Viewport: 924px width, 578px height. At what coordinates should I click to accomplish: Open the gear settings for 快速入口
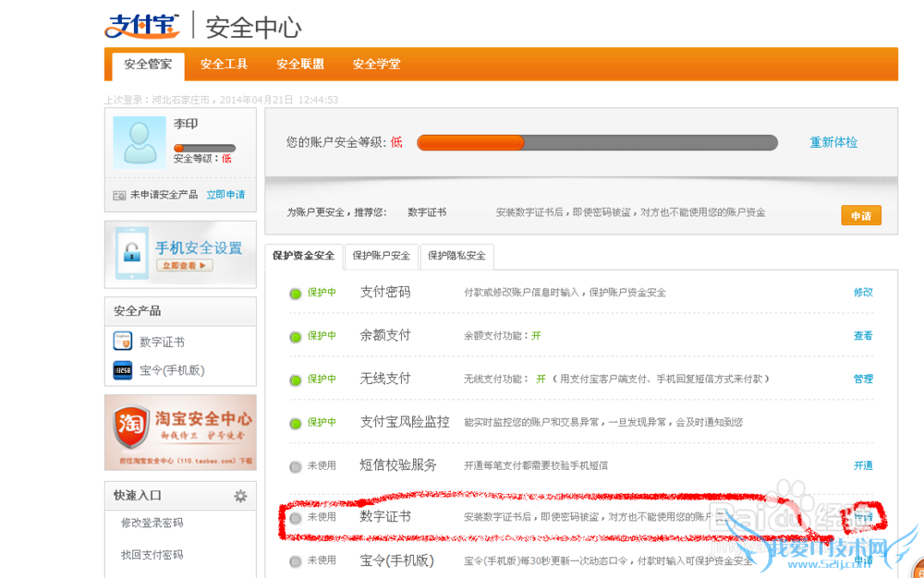(240, 496)
